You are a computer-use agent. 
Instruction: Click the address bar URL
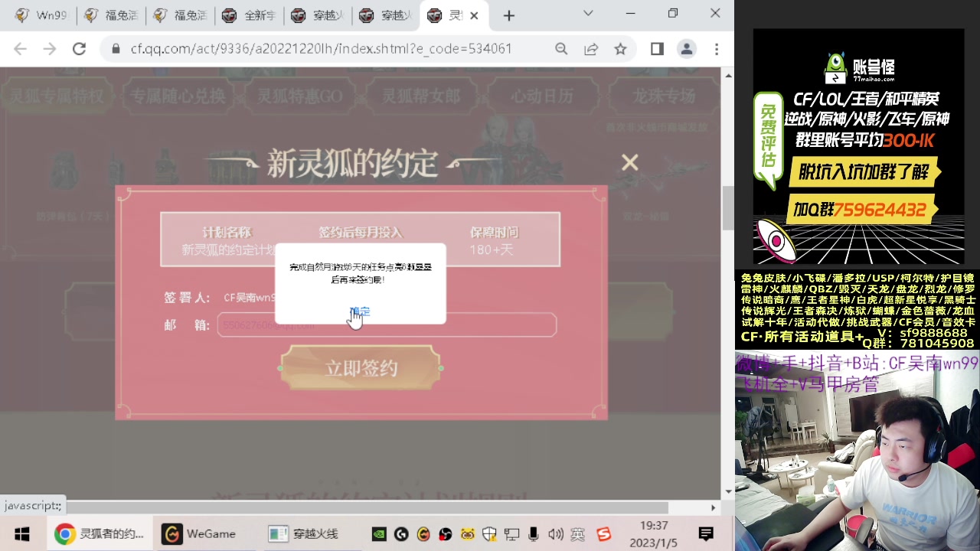(x=321, y=49)
